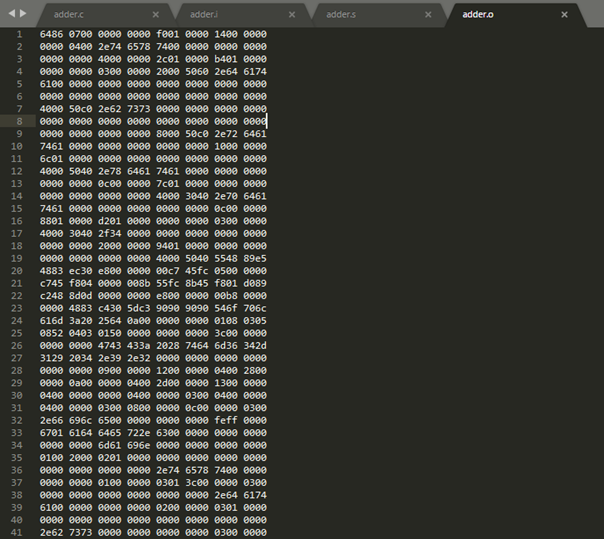Close the adder.i tab

[292, 15]
